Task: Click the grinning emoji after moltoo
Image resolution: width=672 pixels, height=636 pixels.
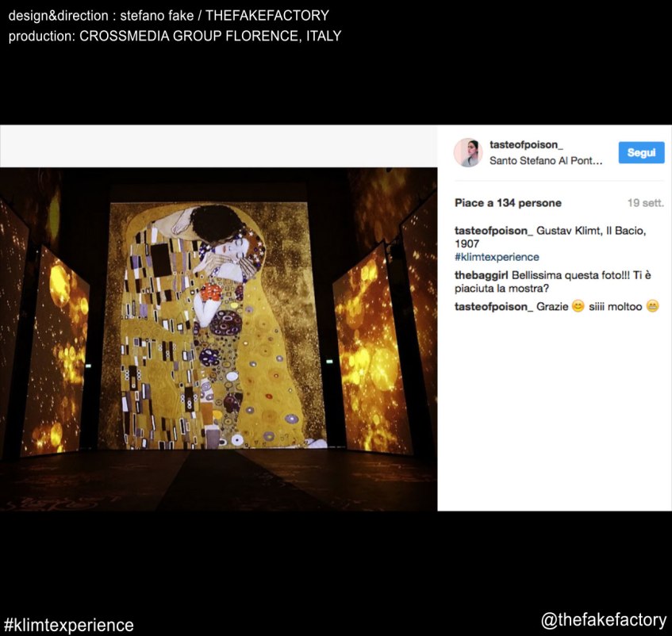Action: [x=652, y=307]
